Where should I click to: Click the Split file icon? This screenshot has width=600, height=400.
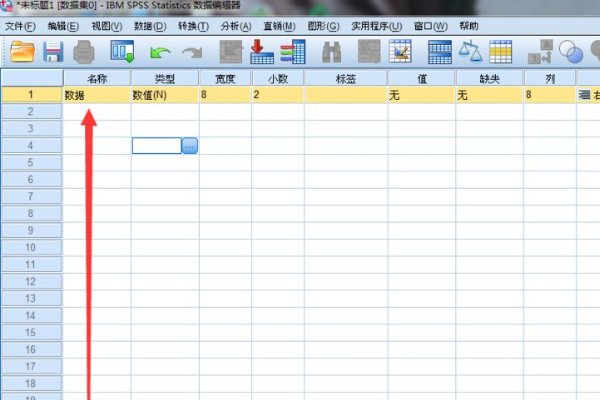(x=440, y=52)
